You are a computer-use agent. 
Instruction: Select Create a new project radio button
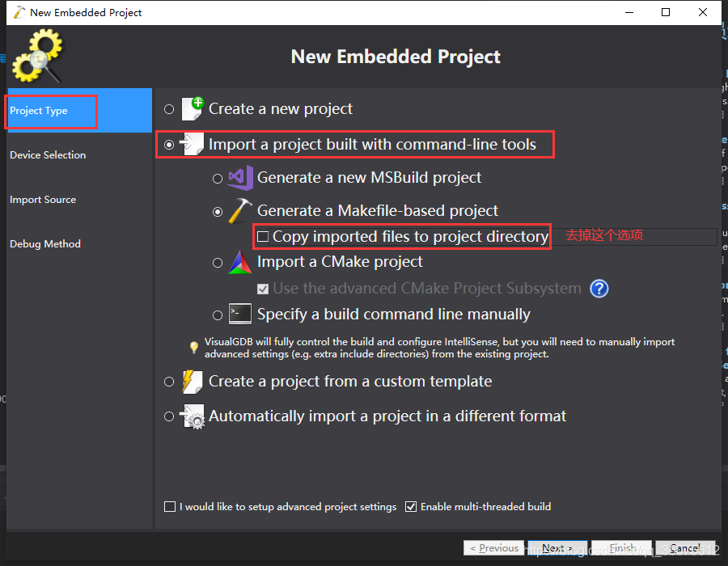[169, 109]
